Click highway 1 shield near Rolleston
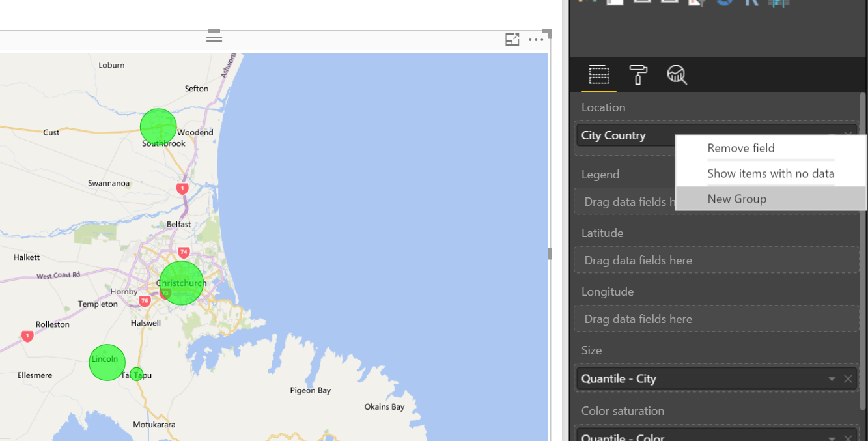 pos(27,336)
